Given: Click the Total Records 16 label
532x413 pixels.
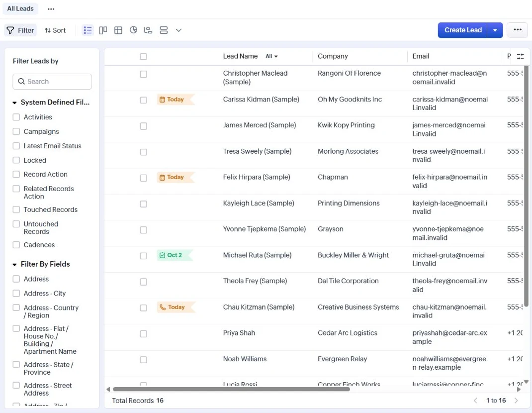Looking at the screenshot, I should click(138, 401).
